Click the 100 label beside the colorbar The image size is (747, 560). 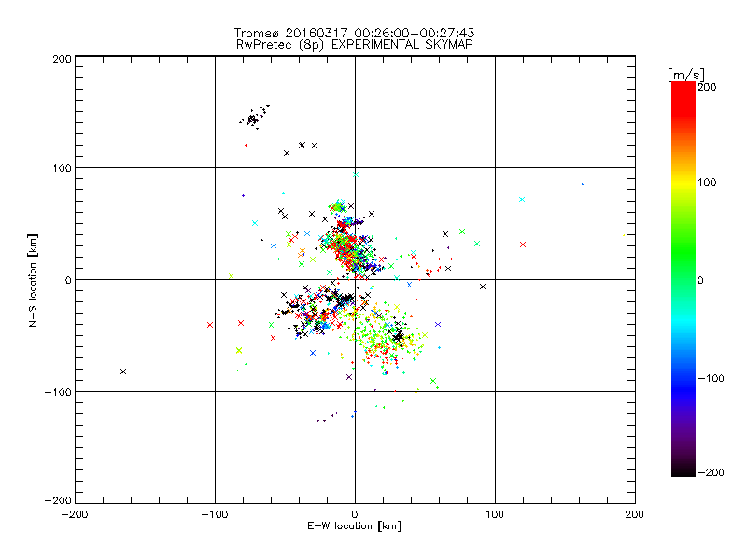(x=707, y=182)
